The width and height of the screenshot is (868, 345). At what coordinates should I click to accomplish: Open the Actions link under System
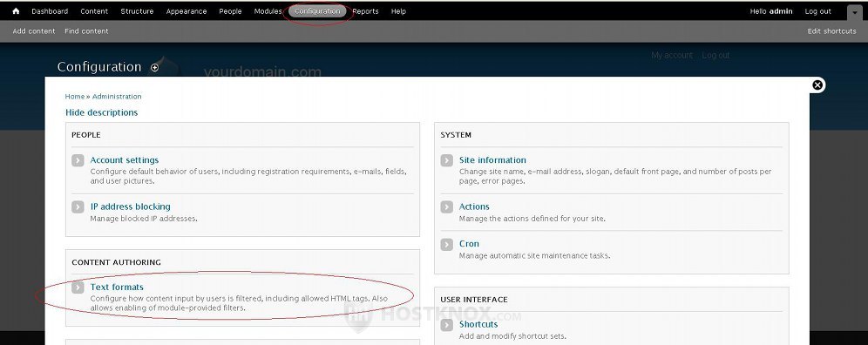(474, 206)
